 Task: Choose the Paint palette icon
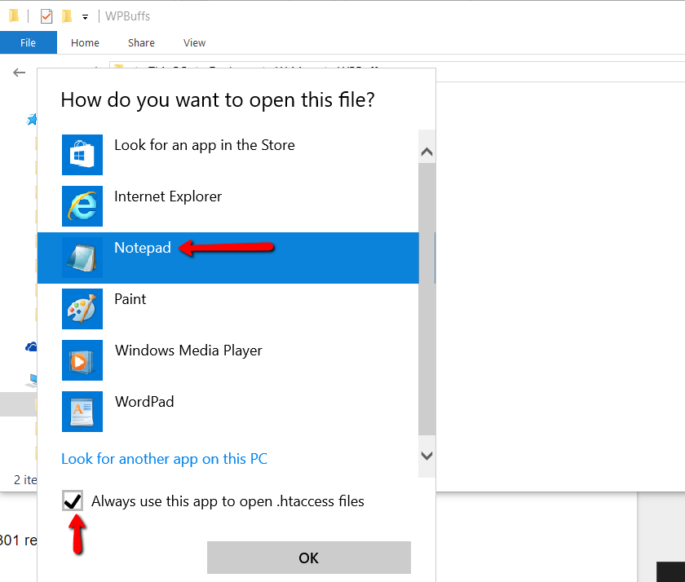[82, 309]
